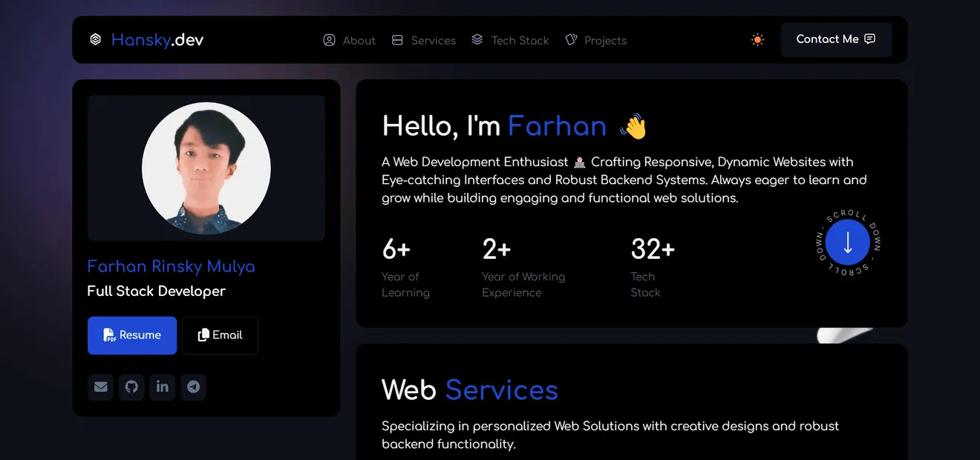The width and height of the screenshot is (980, 460).
Task: Click the waving hand emoji
Action: 633,126
